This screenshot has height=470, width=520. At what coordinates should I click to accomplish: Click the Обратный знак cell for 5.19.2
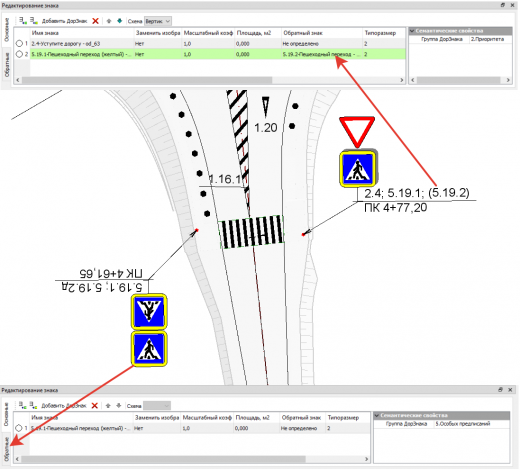point(321,54)
